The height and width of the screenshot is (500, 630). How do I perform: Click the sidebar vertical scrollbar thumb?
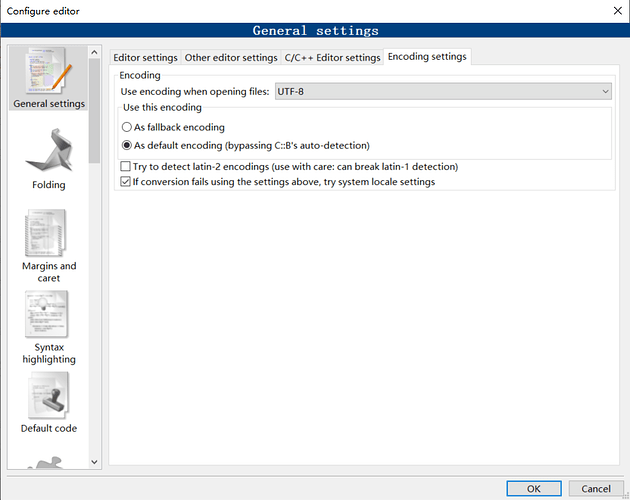[x=95, y=110]
